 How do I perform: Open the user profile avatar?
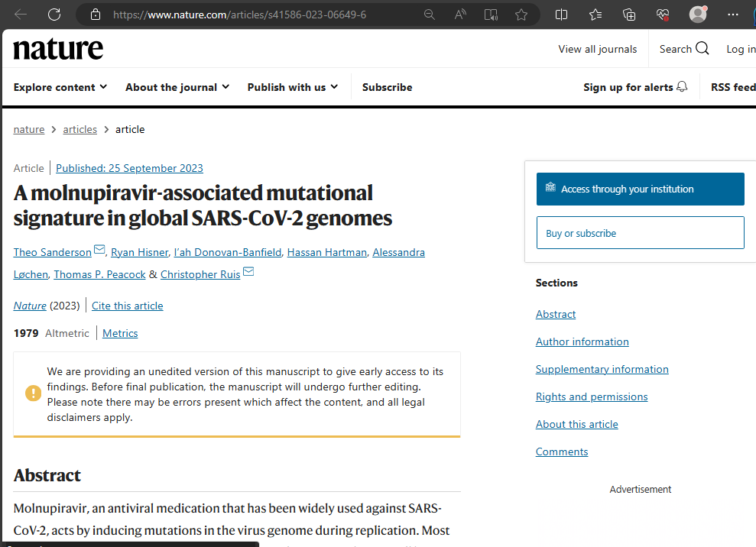click(x=698, y=15)
